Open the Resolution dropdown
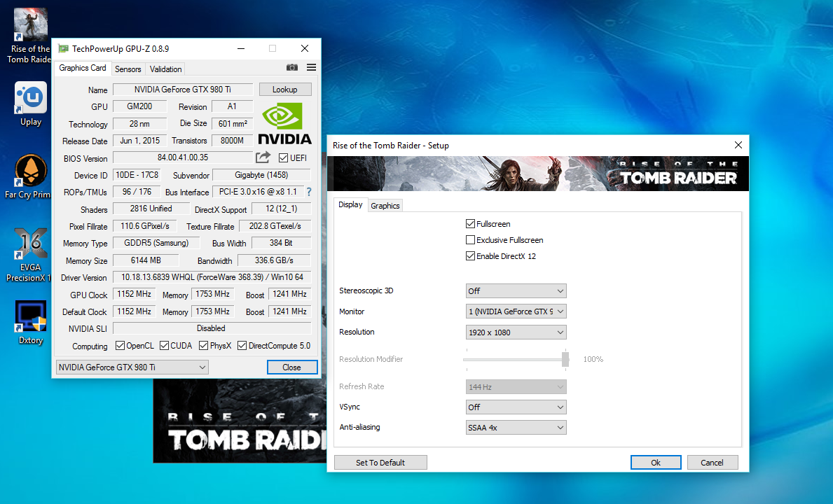833x504 pixels. tap(516, 332)
